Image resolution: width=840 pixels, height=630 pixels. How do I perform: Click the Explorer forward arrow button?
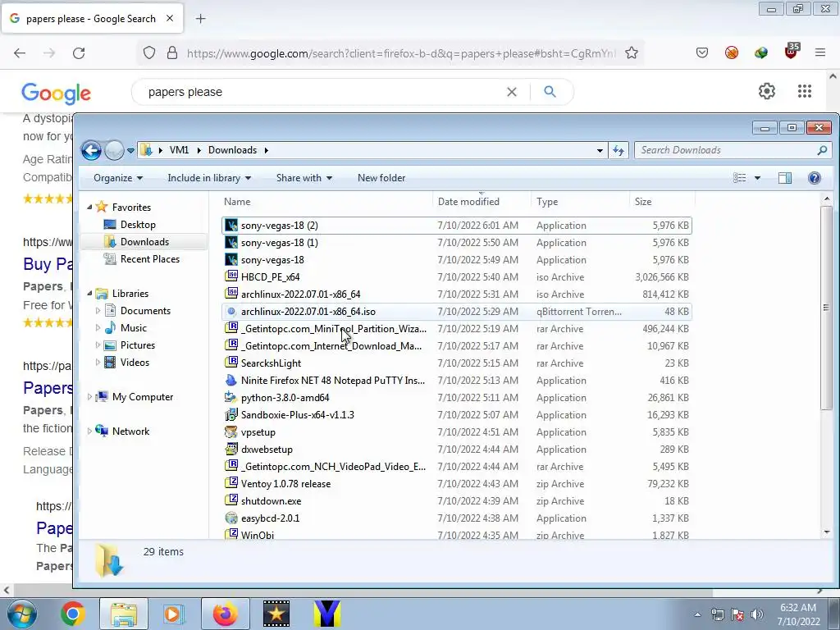(x=114, y=151)
